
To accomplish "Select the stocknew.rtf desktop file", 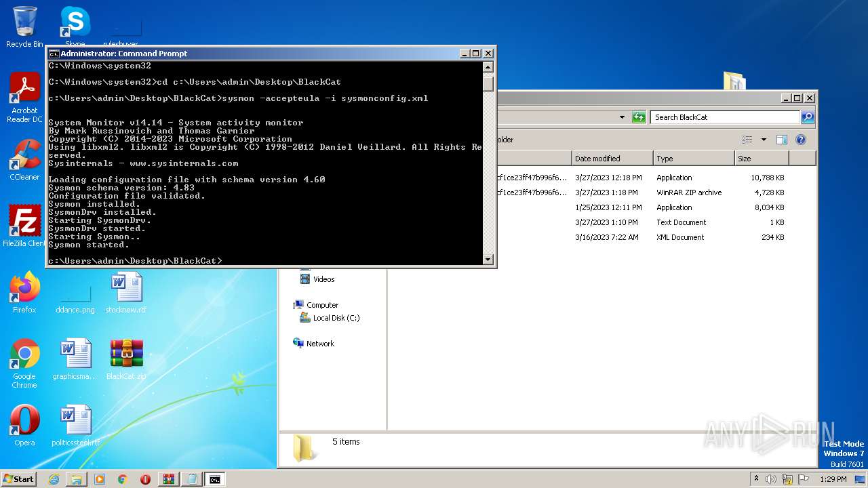I will [126, 293].
